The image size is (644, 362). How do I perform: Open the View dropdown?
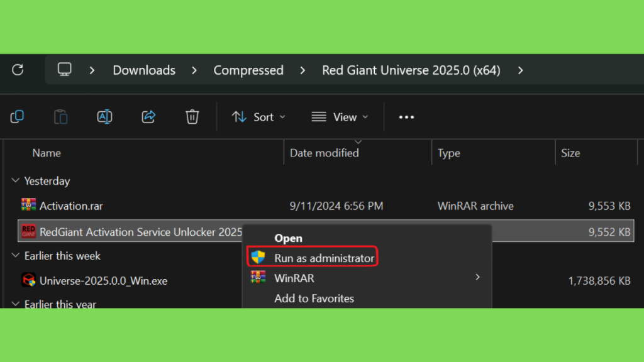[x=340, y=118]
